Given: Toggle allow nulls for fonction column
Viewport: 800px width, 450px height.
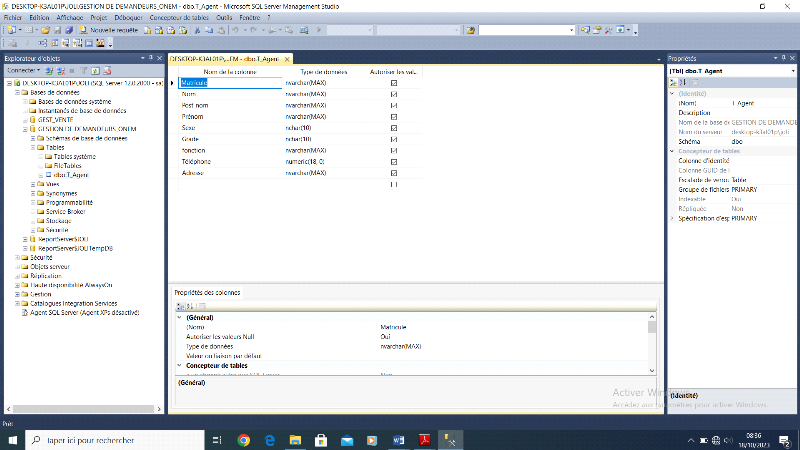Looking at the screenshot, I should [394, 151].
